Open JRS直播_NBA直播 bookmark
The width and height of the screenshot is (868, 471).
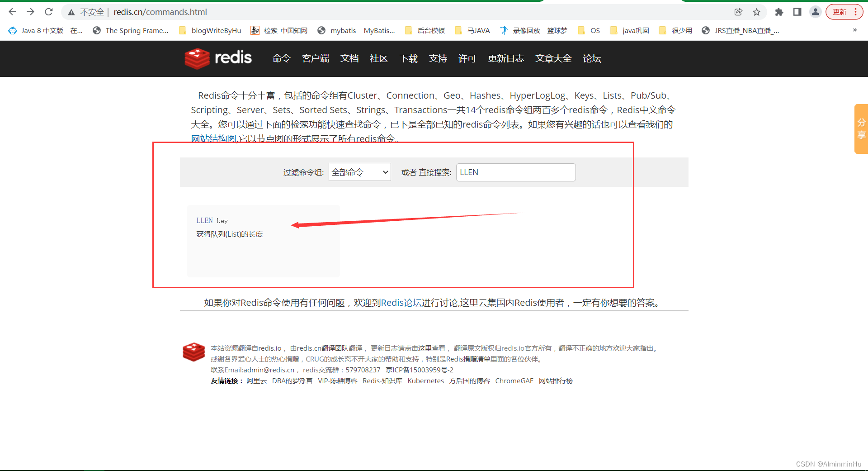(741, 30)
